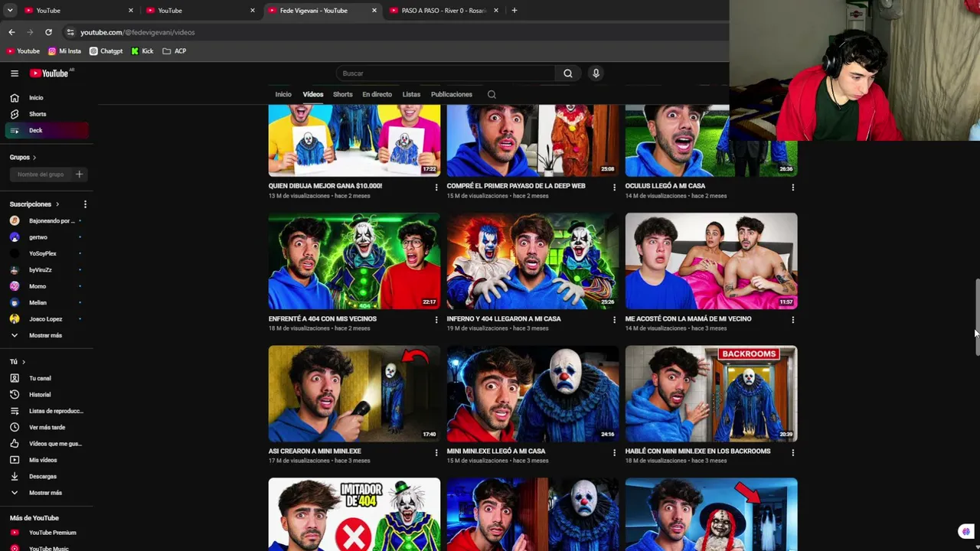Reload the page with the refresh icon
Image resolution: width=980 pixels, height=551 pixels.
click(x=48, y=32)
